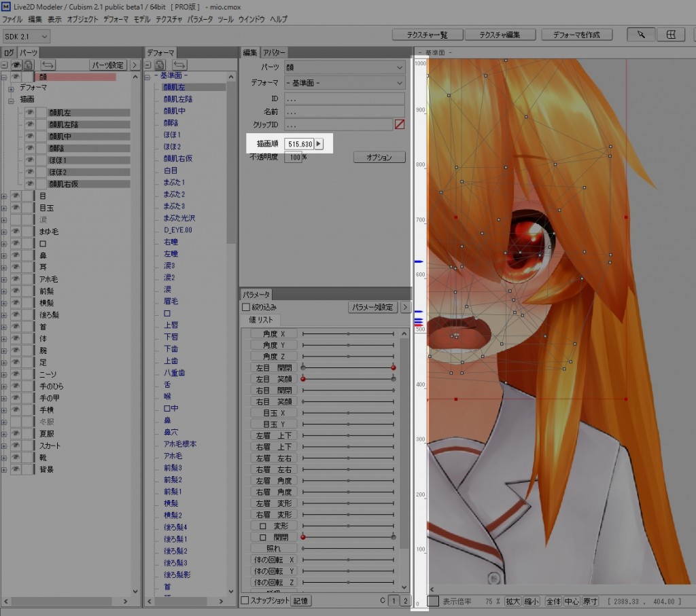The width and height of the screenshot is (696, 616).
Task: Select 顔肌右仮 in the deformer list
Action: click(178, 158)
